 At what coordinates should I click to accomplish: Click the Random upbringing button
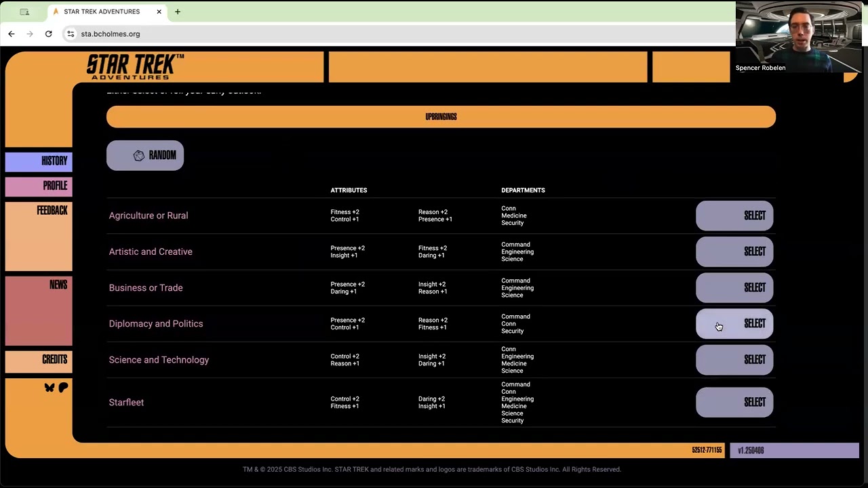click(x=145, y=155)
